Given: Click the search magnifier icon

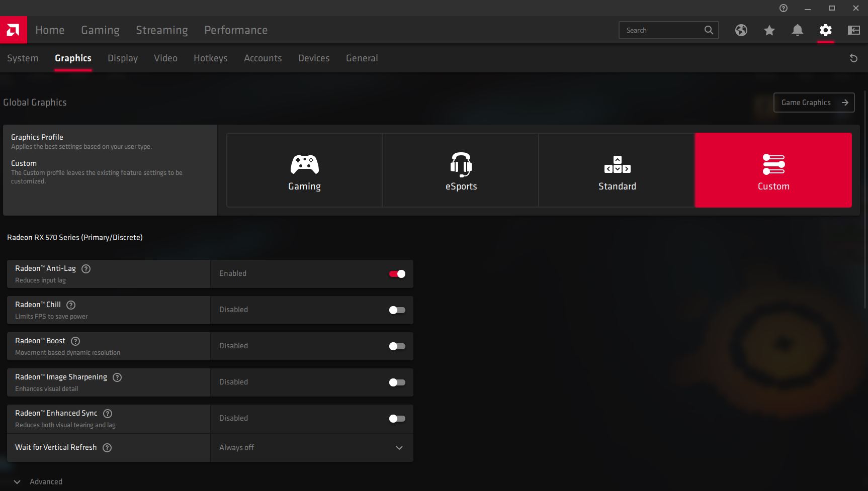Looking at the screenshot, I should click(709, 30).
